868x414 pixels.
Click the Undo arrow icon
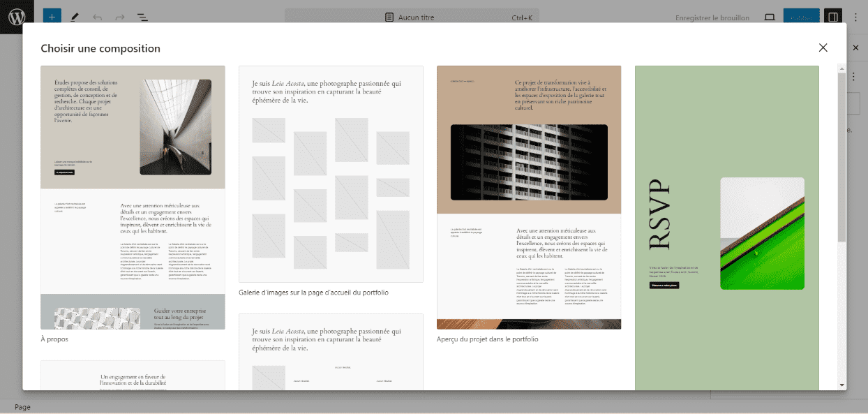[97, 17]
